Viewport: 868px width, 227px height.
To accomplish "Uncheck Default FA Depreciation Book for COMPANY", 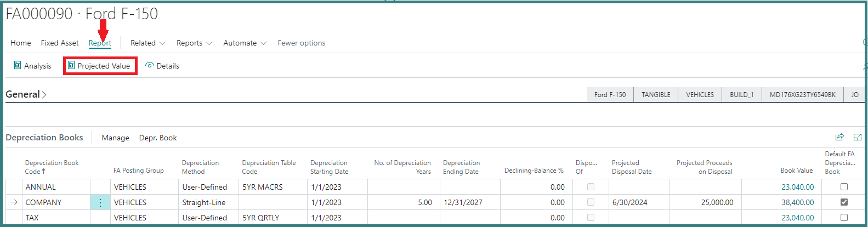I will (x=844, y=202).
